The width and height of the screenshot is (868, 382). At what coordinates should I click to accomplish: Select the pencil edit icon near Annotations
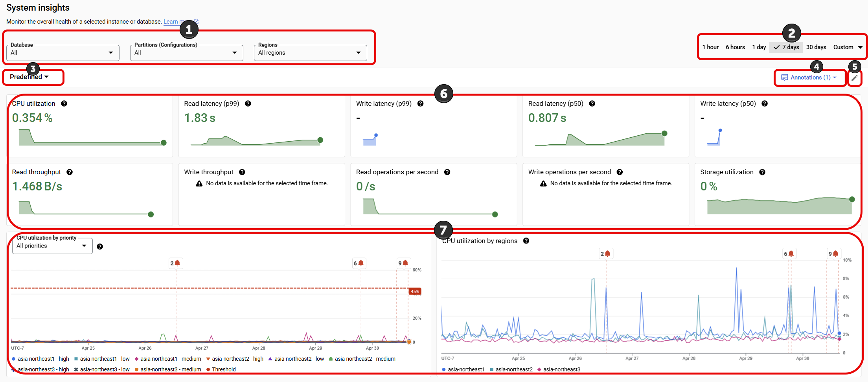pyautogui.click(x=855, y=78)
